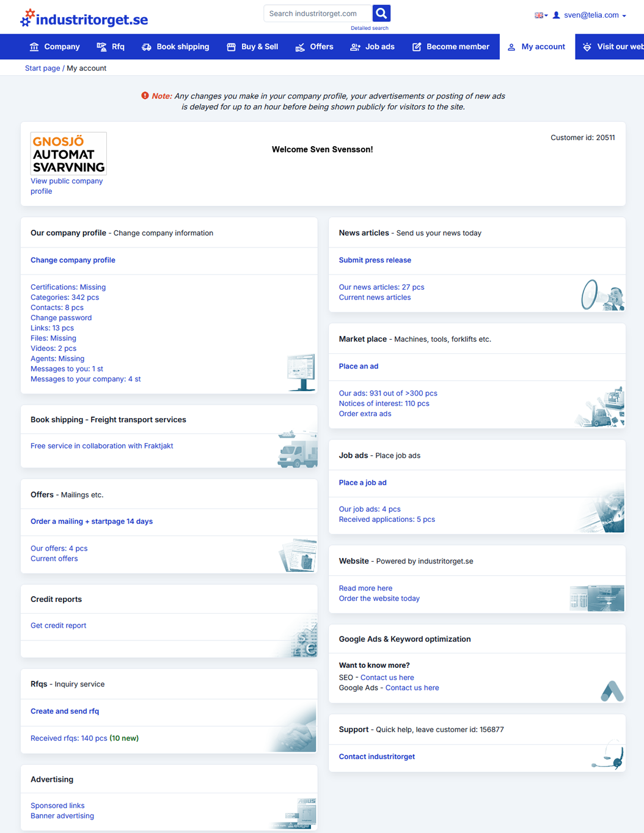Click into the Search industritorget.com field
Viewport: 644px width, 833px height.
tap(317, 13)
